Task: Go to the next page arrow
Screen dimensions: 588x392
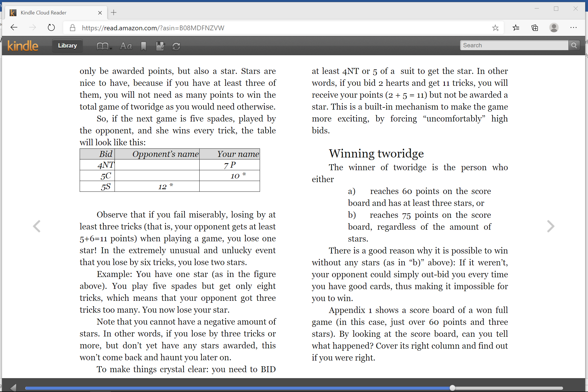Action: coord(550,226)
